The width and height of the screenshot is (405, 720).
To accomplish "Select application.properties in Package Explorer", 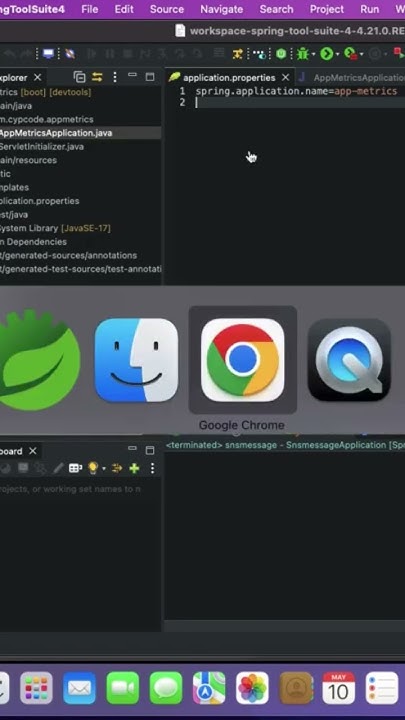I will coord(39,201).
